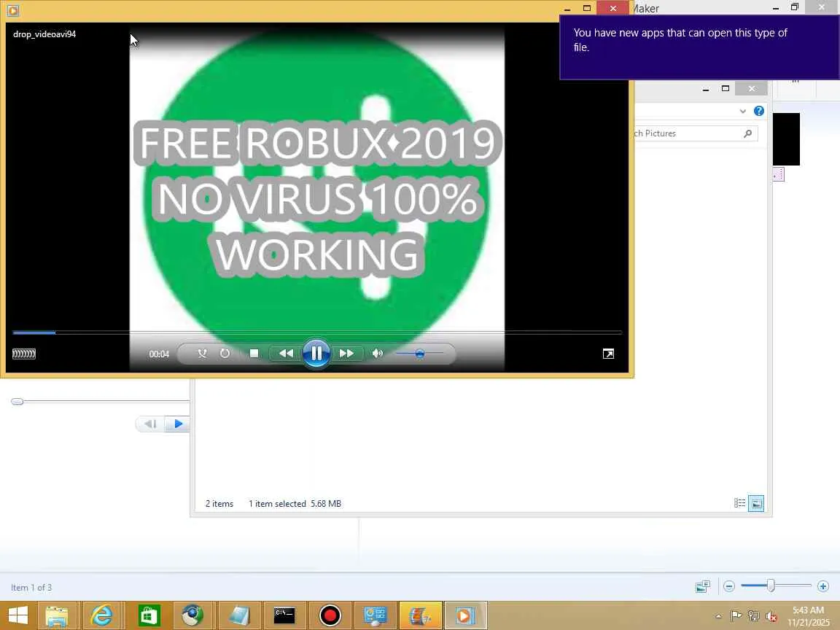
Task: Click the network icon in system tray
Action: tap(753, 616)
